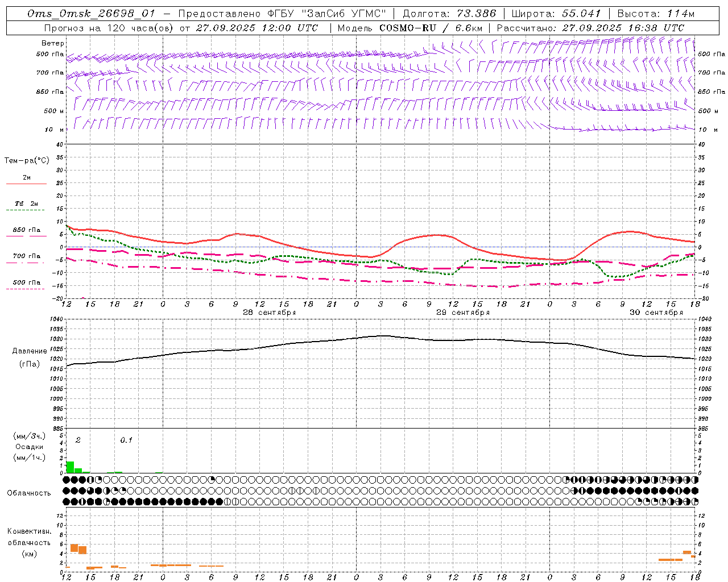Click the 10 м wind level label at left
The width and height of the screenshot is (728, 582).
[55, 130]
